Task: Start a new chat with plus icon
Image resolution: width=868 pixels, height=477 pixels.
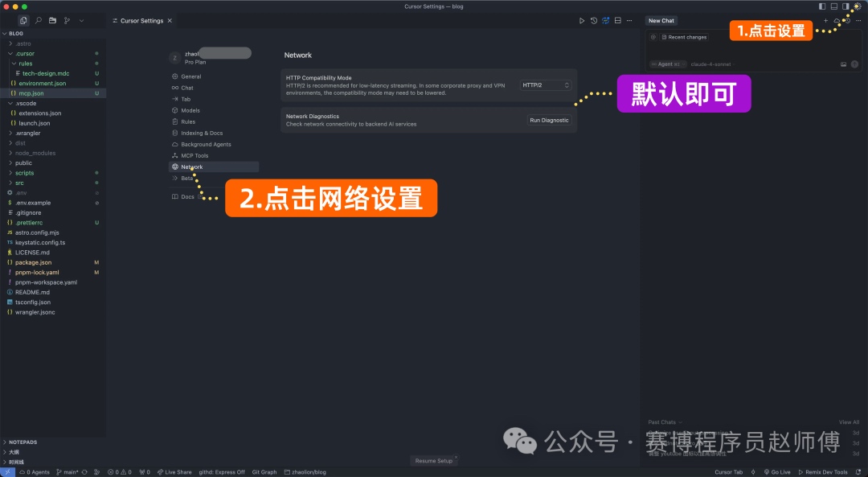Action: (825, 20)
